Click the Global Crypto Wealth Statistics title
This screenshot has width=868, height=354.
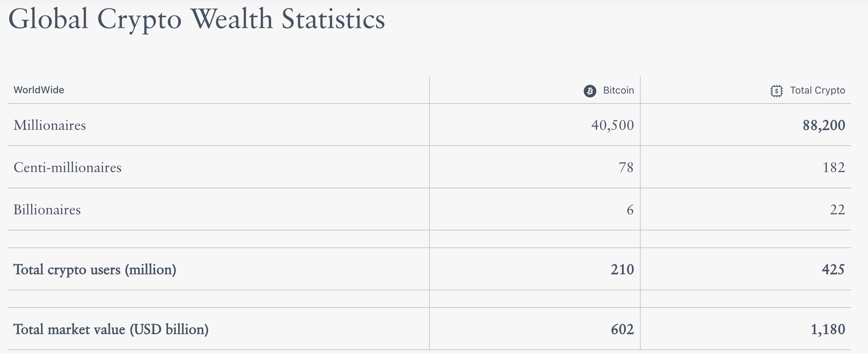pos(196,19)
